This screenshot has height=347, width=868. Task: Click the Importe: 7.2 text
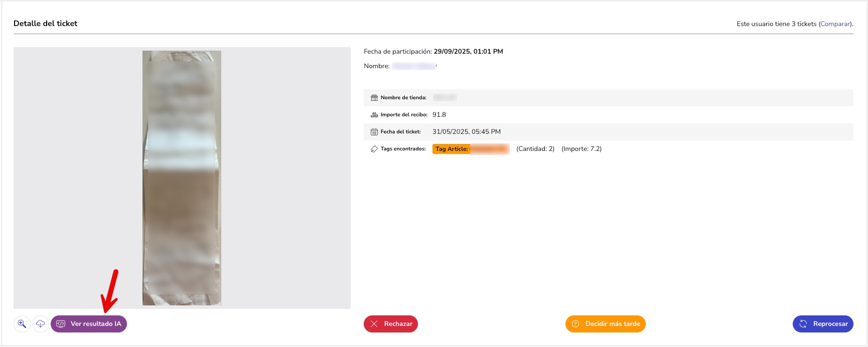tap(582, 149)
